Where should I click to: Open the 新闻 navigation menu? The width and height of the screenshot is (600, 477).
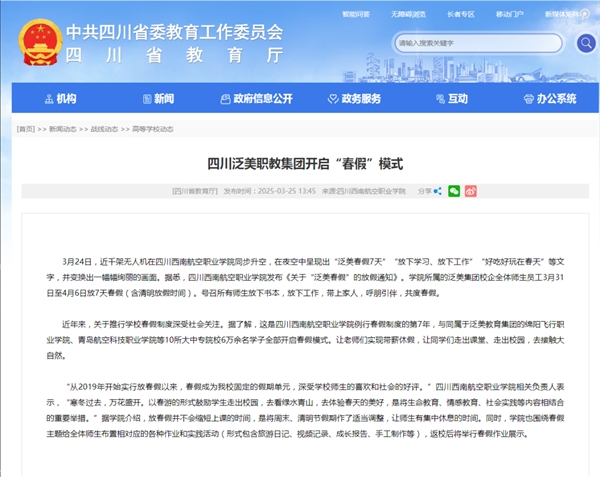(156, 98)
